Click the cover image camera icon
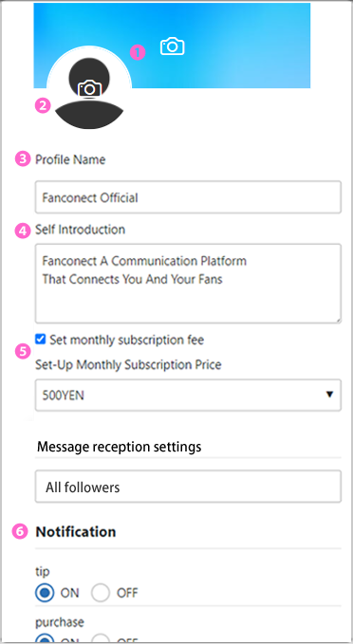The height and width of the screenshot is (644, 353). click(172, 46)
